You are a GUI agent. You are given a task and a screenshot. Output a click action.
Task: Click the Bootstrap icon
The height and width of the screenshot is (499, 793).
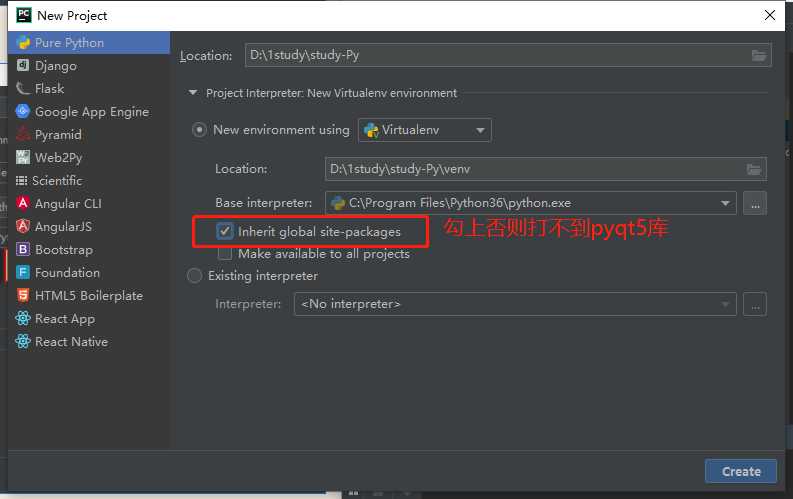click(x=23, y=249)
